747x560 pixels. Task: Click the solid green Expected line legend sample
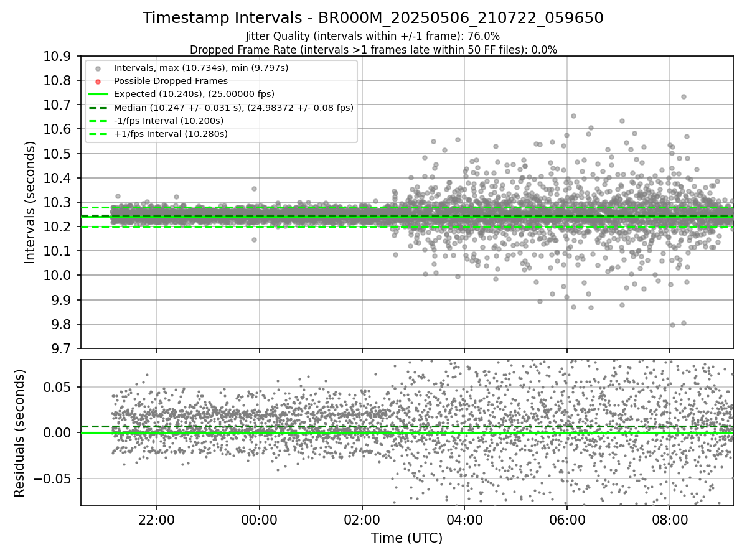[98, 94]
